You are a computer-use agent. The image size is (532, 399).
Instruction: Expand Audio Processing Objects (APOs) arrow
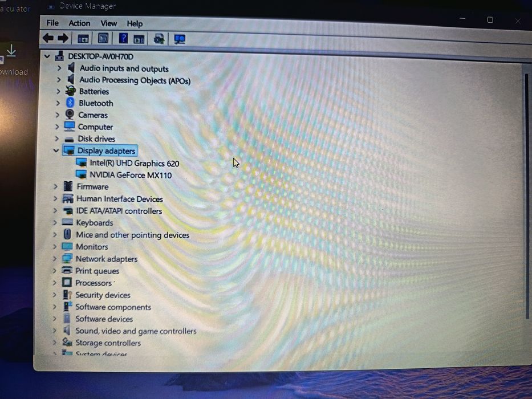point(59,79)
